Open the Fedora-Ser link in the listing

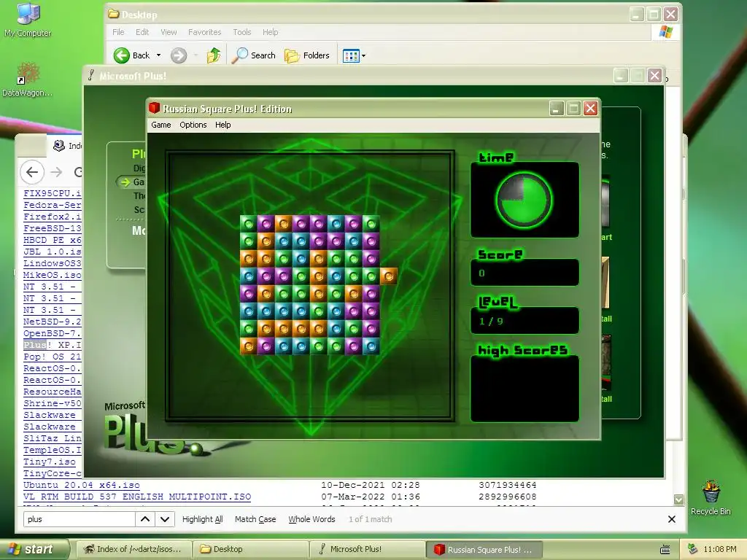[x=53, y=205]
